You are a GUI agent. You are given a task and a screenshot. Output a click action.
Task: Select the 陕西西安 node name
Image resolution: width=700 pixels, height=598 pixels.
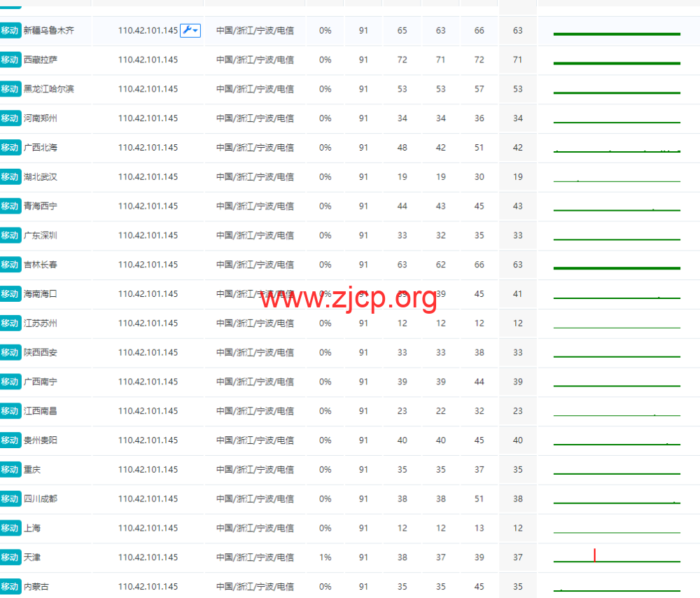(x=41, y=352)
